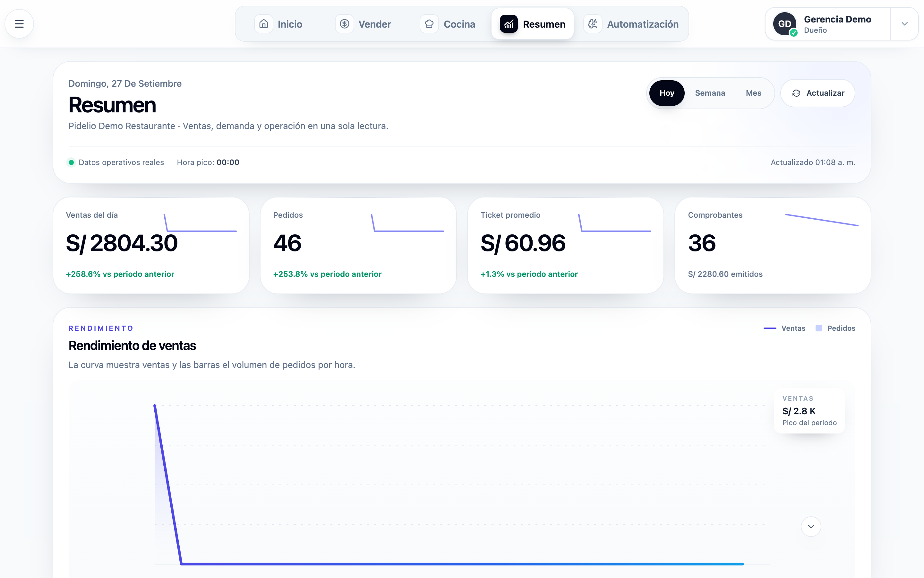Click the refresh arrows icon in Actualizar

point(796,93)
